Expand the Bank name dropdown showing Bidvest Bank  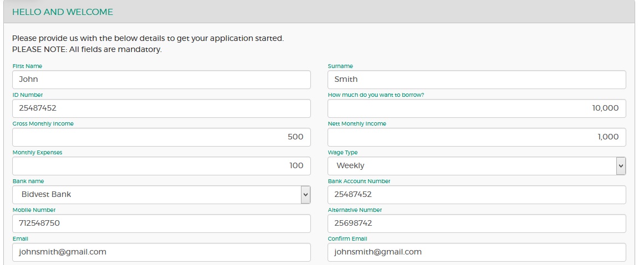coord(161,194)
